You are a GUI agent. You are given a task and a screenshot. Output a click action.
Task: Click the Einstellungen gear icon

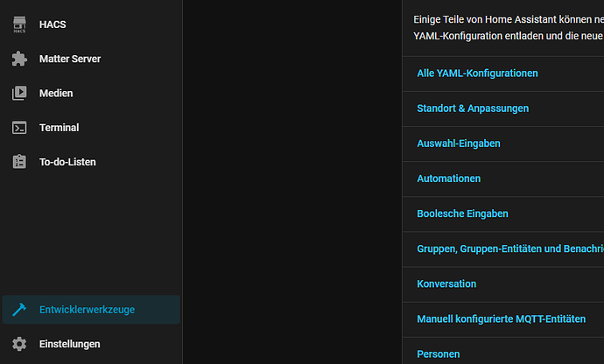tap(19, 344)
